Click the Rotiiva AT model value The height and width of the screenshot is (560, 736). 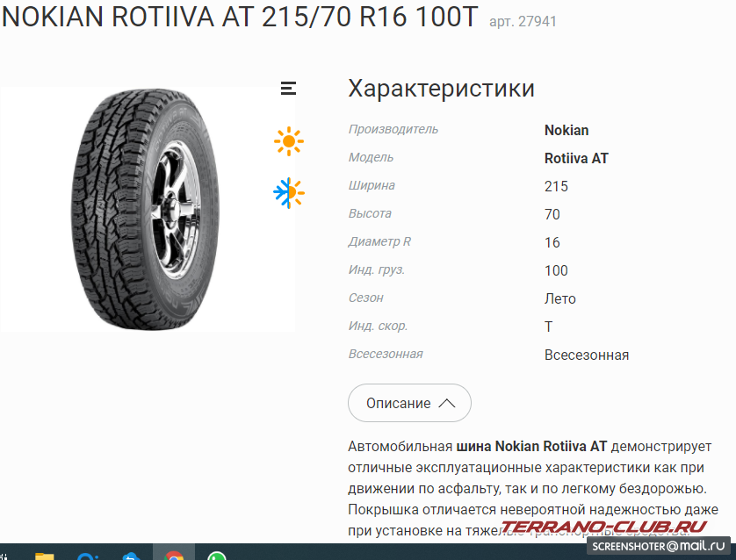point(576,159)
